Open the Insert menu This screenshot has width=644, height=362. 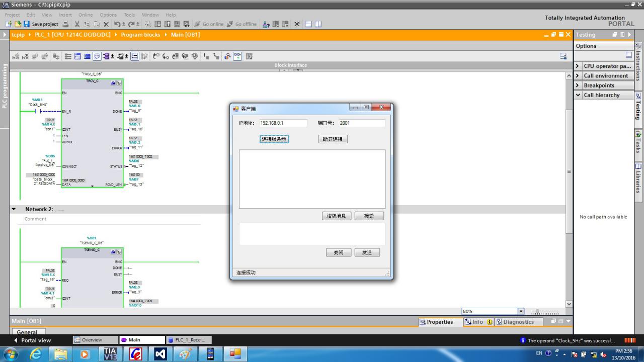(65, 15)
